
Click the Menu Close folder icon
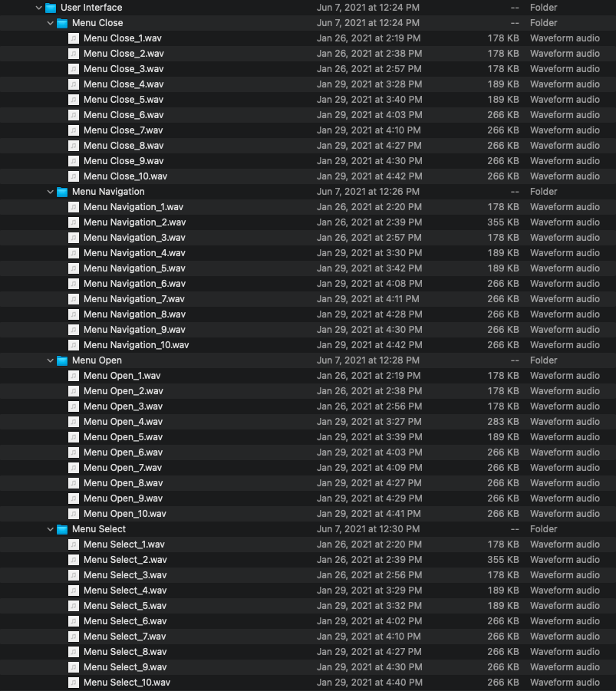pyautogui.click(x=62, y=23)
